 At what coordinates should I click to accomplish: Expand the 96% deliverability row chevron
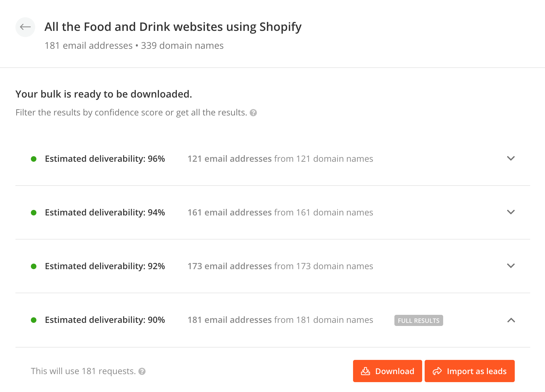511,158
